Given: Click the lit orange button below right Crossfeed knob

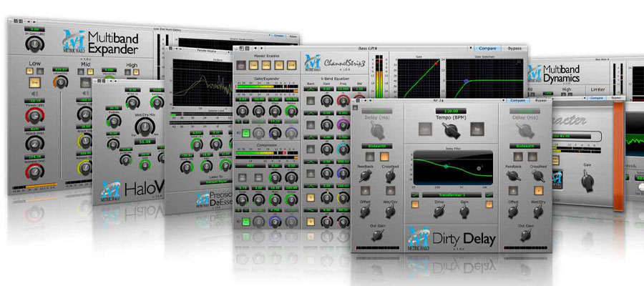Looking at the screenshot, I should [x=537, y=190].
